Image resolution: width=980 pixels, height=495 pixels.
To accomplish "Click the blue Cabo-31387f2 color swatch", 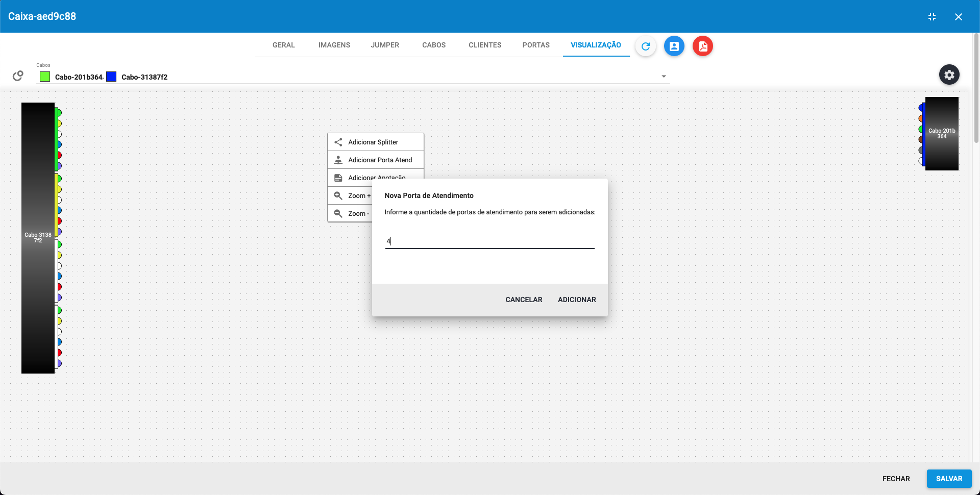I will pos(111,77).
